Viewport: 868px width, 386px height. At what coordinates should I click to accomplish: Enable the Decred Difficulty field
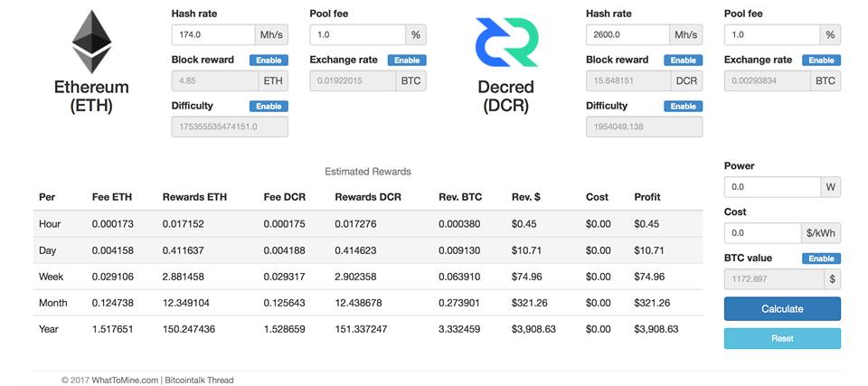pyautogui.click(x=683, y=106)
